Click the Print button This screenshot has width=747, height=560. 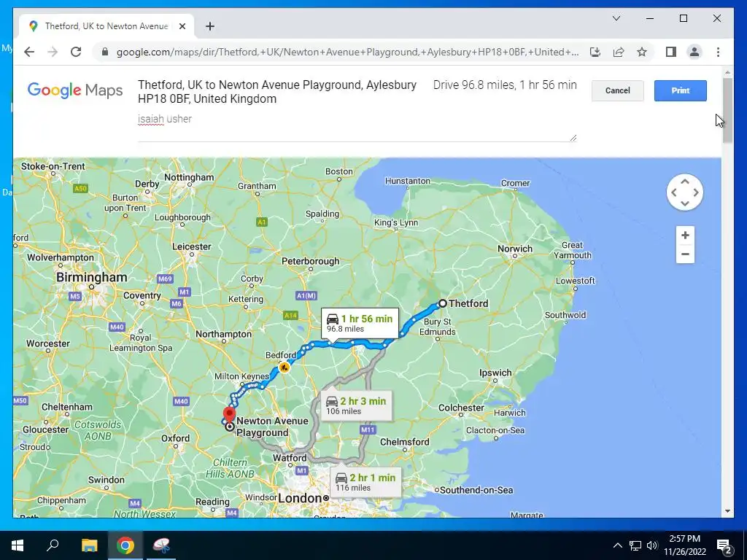(x=680, y=90)
